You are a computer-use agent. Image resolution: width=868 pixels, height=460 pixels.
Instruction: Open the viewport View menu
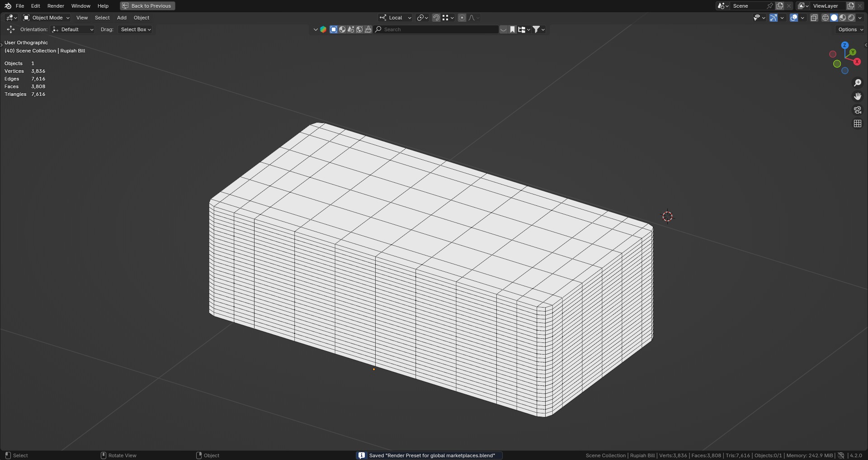click(82, 18)
